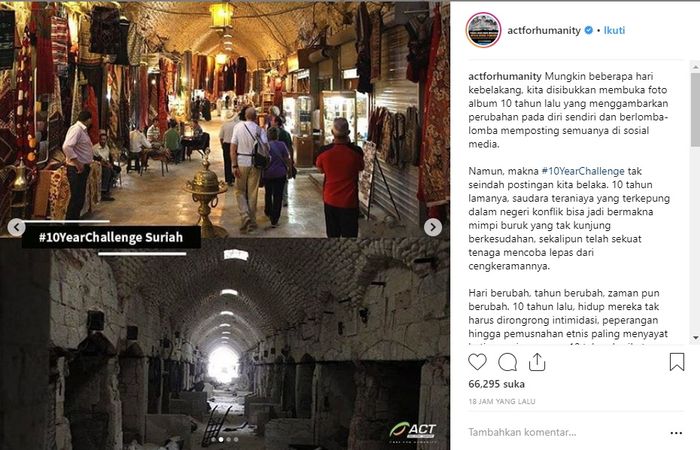This screenshot has width=700, height=450.
Task: Select the second carousel indicator dot
Action: pyautogui.click(x=221, y=439)
